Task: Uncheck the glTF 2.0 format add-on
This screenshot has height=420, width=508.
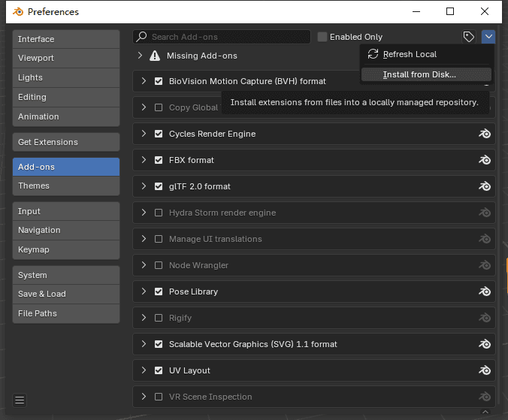Action: coord(159,186)
